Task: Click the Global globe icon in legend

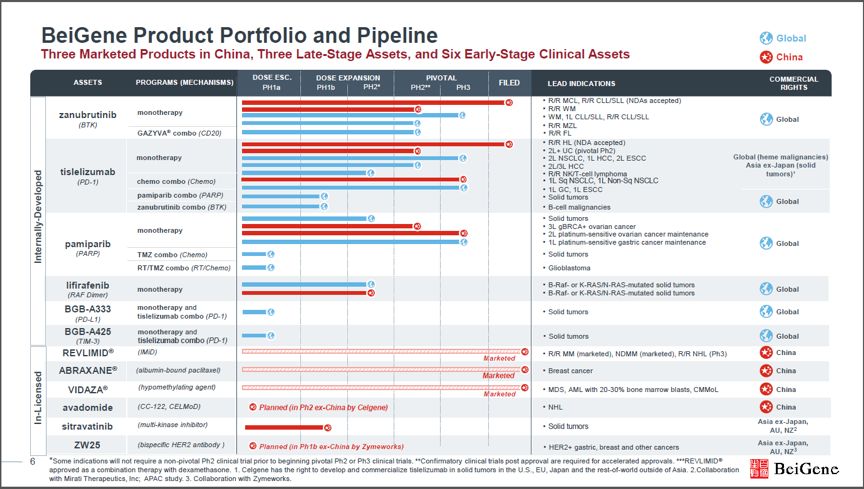Action: point(766,38)
